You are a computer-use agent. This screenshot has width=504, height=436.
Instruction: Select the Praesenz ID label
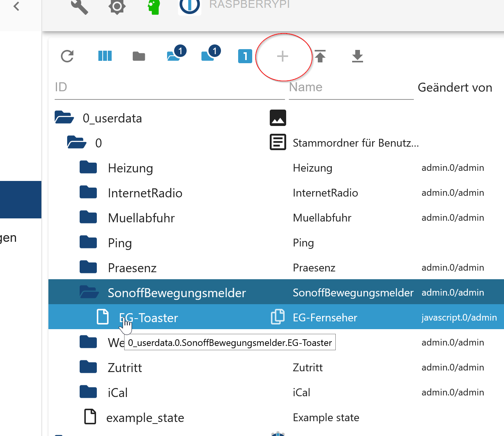[132, 268]
